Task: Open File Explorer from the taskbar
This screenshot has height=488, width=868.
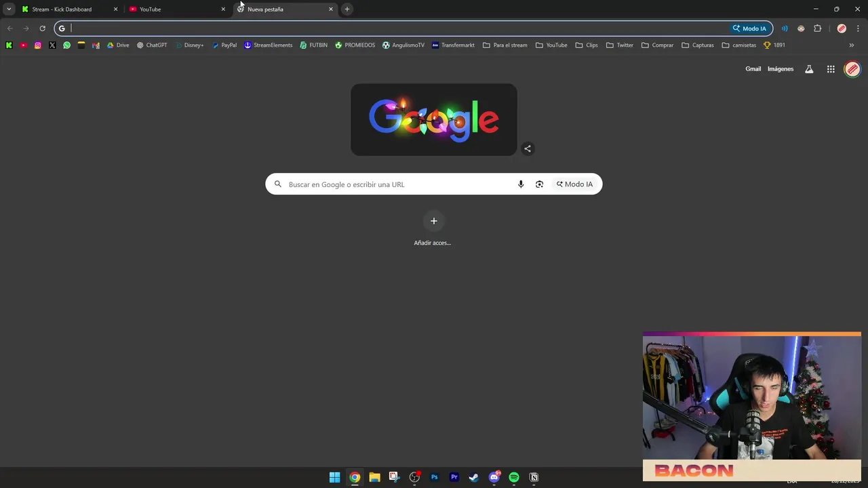Action: (x=374, y=477)
